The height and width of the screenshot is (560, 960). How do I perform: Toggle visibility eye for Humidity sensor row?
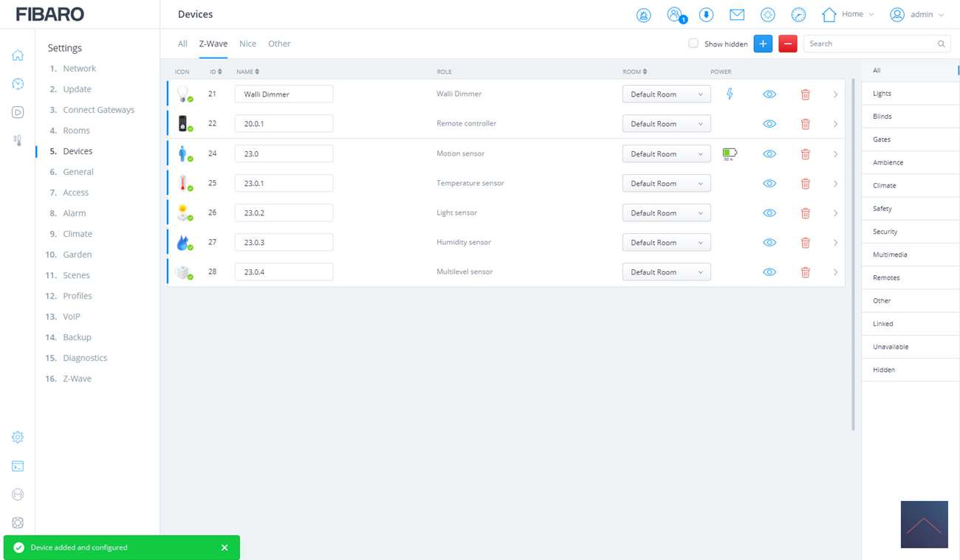click(x=769, y=243)
